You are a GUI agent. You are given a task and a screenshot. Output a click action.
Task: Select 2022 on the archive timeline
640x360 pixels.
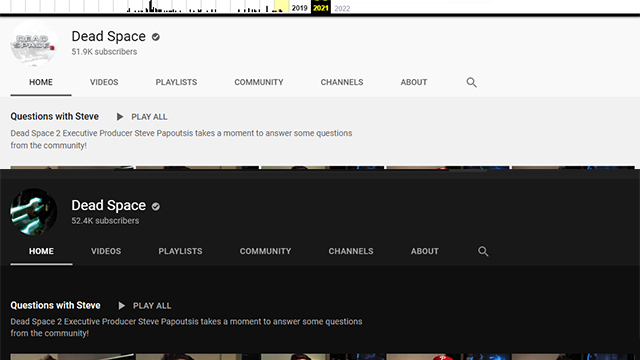coord(342,9)
